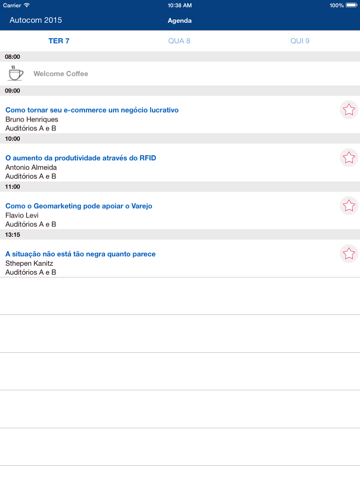This screenshot has height=480, width=360.
Task: Tap the Welcome Coffee cup icon
Action: pyautogui.click(x=15, y=73)
